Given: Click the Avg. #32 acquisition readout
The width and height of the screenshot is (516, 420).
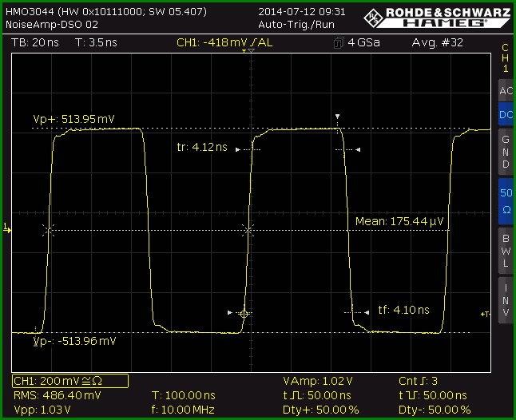Looking at the screenshot, I should (438, 42).
